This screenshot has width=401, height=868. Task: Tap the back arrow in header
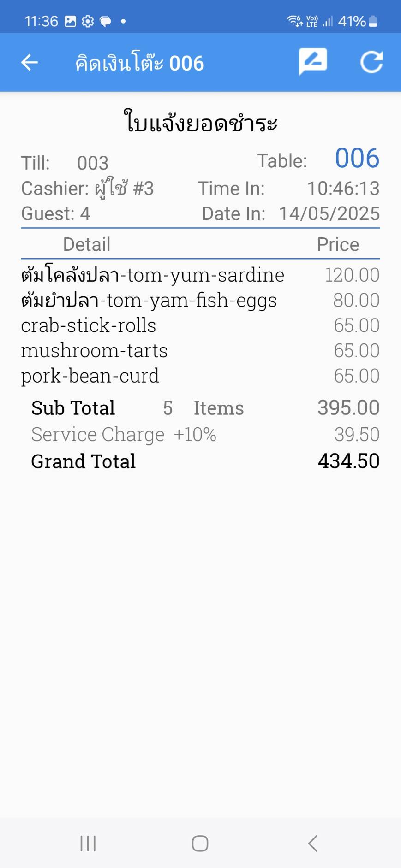(30, 62)
